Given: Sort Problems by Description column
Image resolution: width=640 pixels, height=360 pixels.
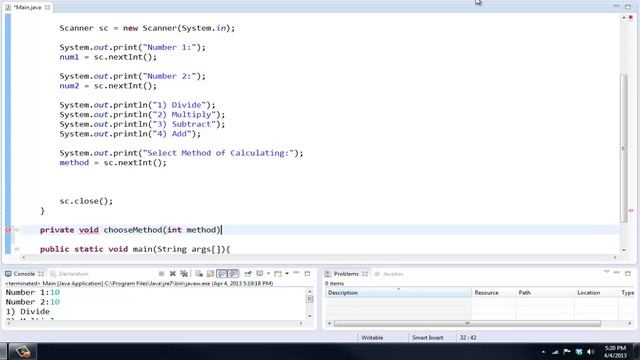Looking at the screenshot, I should pos(398,293).
